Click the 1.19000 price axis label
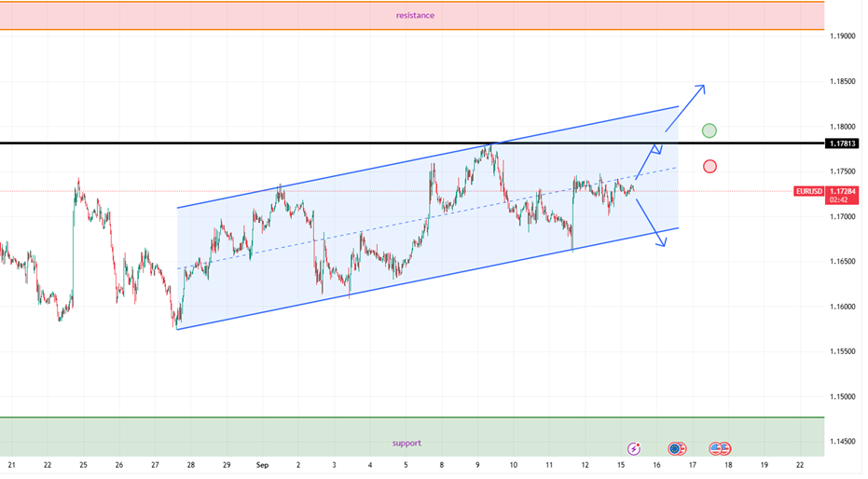The width and height of the screenshot is (868, 479). (842, 36)
